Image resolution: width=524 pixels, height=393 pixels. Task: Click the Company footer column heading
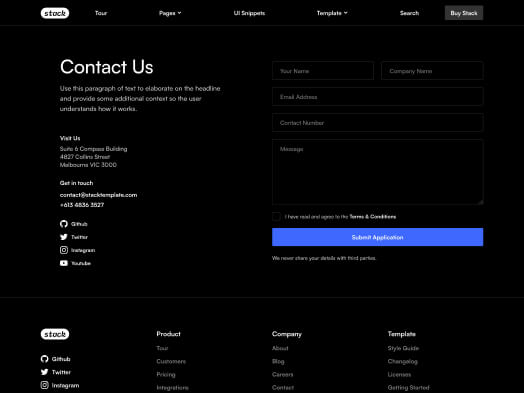pyautogui.click(x=287, y=334)
